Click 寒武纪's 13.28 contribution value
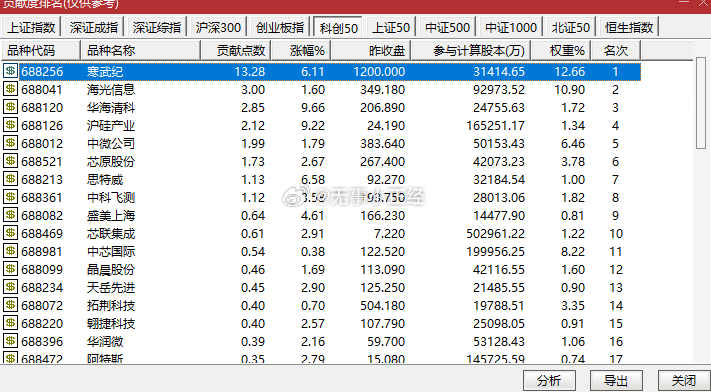 250,72
